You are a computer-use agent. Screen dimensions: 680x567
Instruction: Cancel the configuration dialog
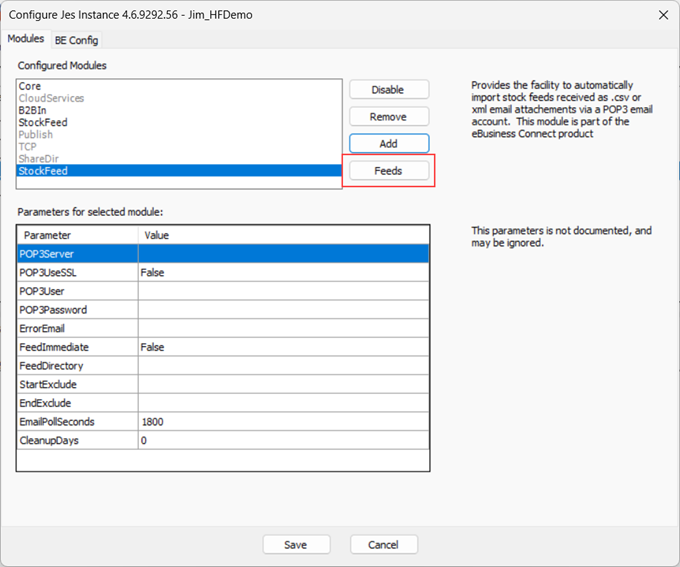383,545
